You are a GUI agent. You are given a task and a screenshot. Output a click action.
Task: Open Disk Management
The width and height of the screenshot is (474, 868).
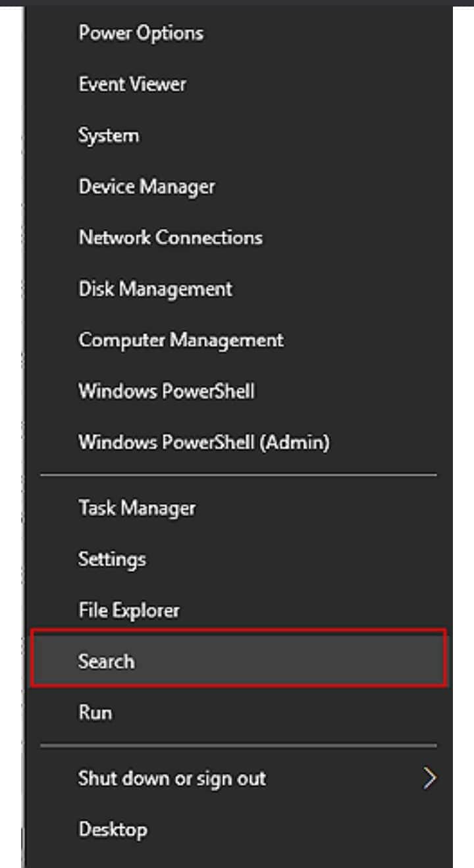coord(155,289)
